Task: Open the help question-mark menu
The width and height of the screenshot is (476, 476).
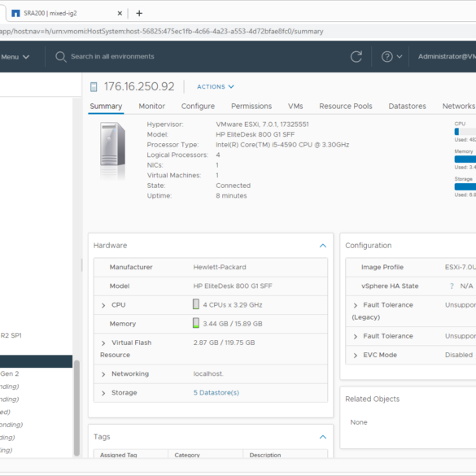Action: point(391,56)
